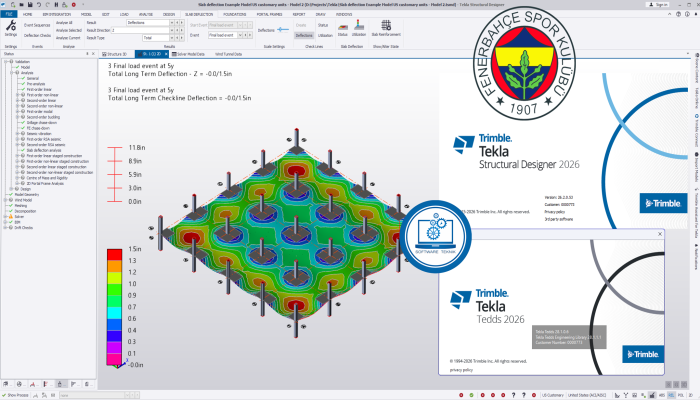Click US Customary units in status bar

(552, 395)
